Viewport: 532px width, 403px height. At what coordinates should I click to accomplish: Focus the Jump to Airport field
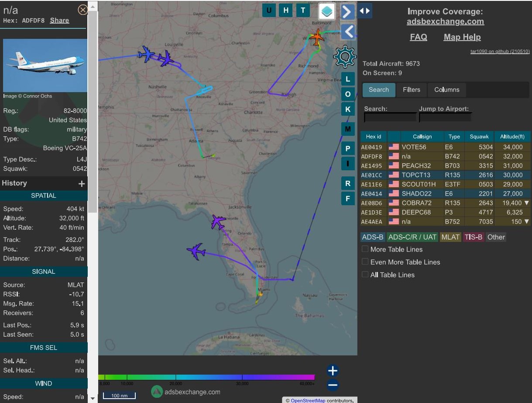click(x=446, y=117)
